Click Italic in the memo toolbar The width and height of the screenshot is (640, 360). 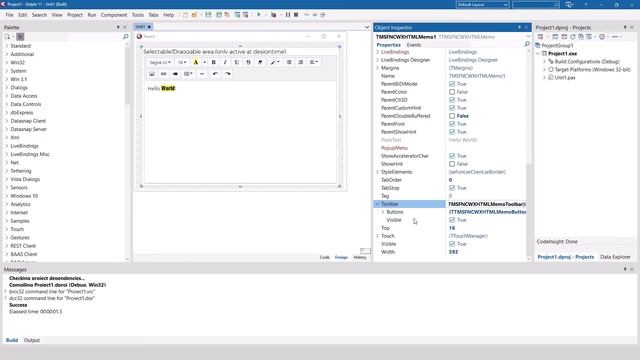coord(225,62)
